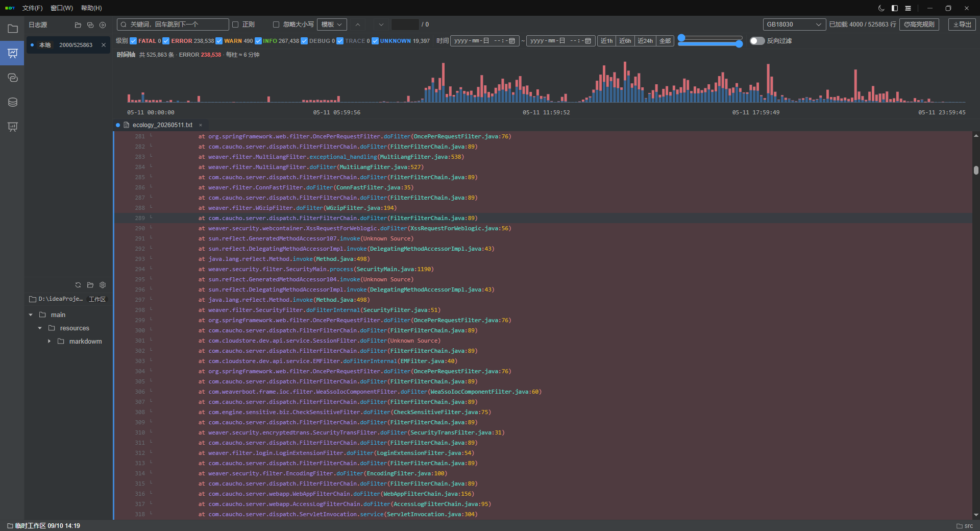Uncheck the WARN level filter
This screenshot has height=531, width=980.
(219, 41)
